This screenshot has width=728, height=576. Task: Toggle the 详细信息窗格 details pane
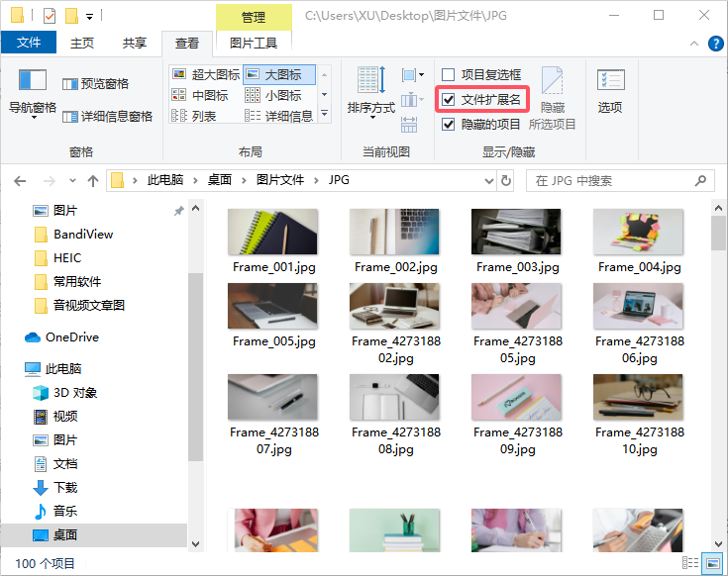[x=107, y=117]
